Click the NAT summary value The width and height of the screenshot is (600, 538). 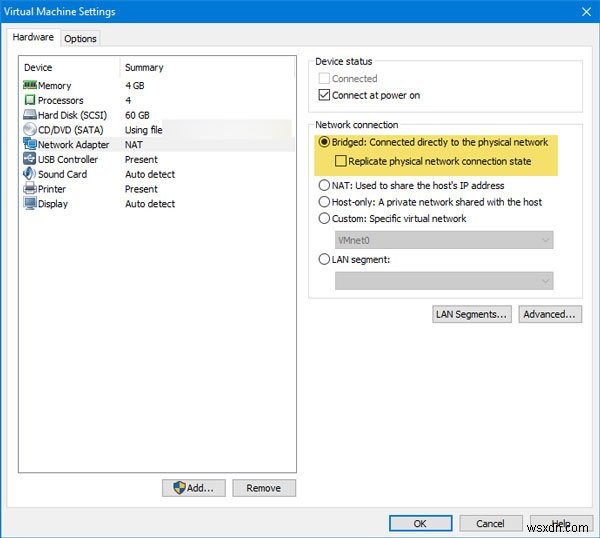click(x=134, y=145)
